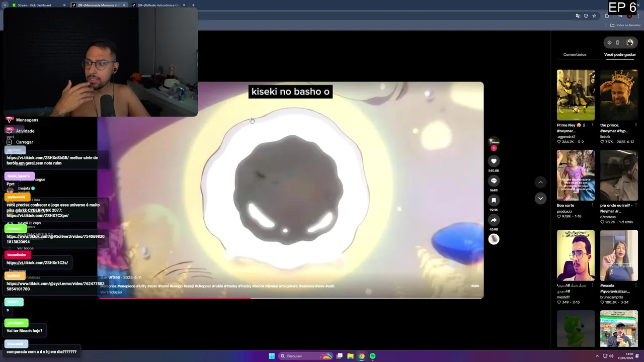Click the translate page icon in address bar

(578, 16)
